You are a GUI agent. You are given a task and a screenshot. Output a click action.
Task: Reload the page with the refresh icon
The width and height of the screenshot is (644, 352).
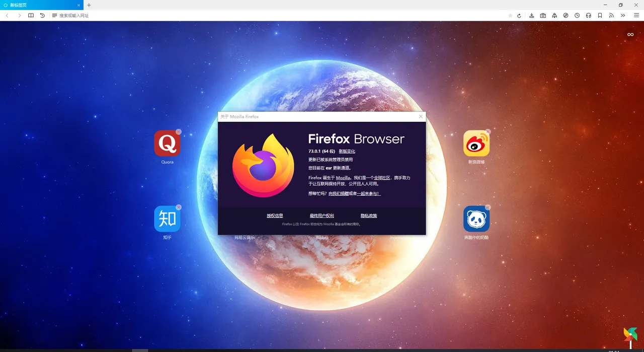[519, 16]
